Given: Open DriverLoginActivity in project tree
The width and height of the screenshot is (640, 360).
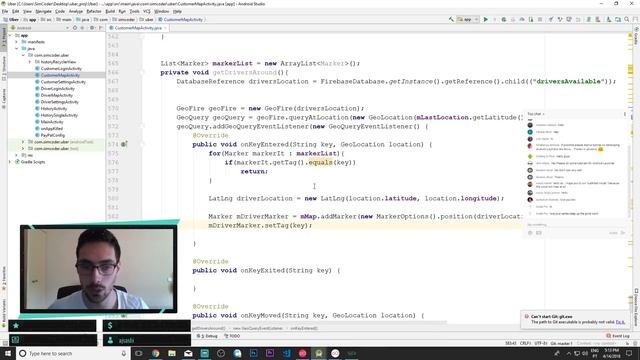Looking at the screenshot, I should (58, 89).
